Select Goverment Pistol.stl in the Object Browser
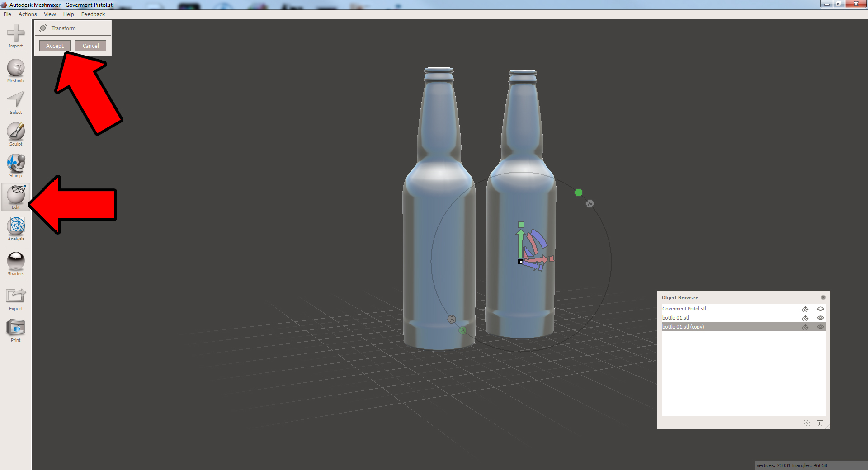868x470 pixels. pos(744,309)
